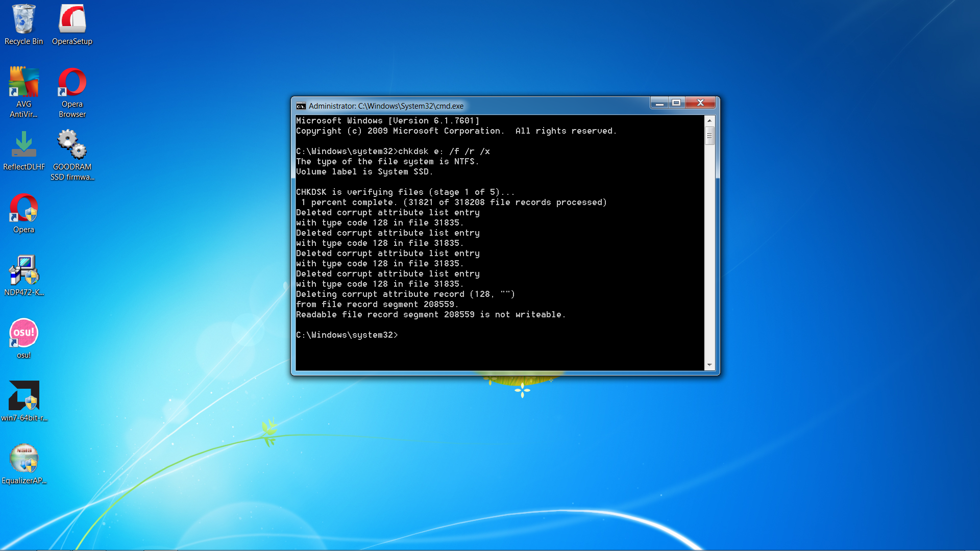Click the cmd scrollbar down arrow
This screenshot has height=551, width=980.
pyautogui.click(x=709, y=365)
